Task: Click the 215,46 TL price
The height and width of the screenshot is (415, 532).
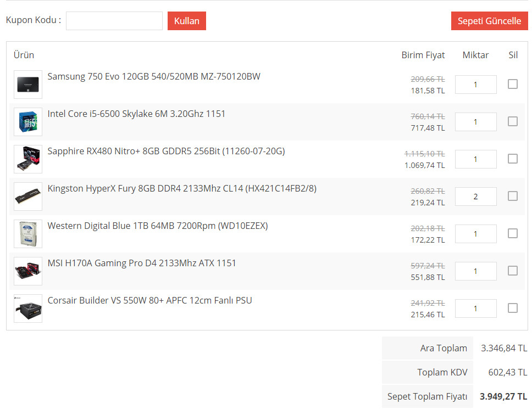Action: 428,315
